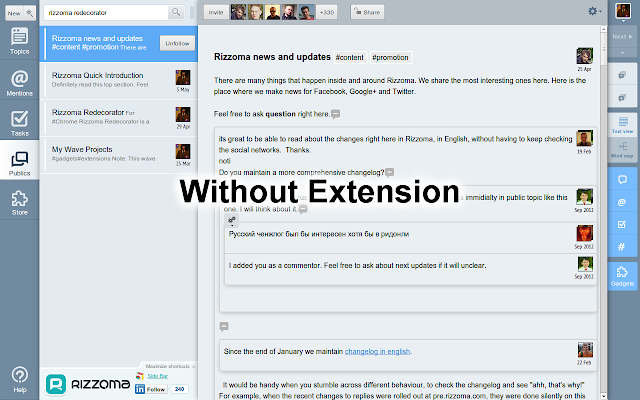Screen dimensions: 640x400
Task: Insert a tag with the # button
Action: click(622, 247)
